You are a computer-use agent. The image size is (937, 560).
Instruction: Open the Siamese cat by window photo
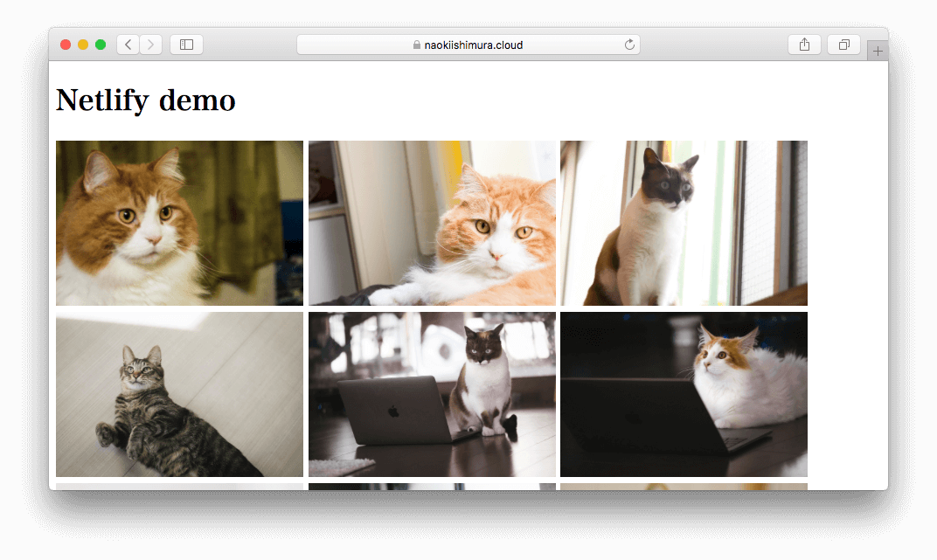pyautogui.click(x=684, y=224)
